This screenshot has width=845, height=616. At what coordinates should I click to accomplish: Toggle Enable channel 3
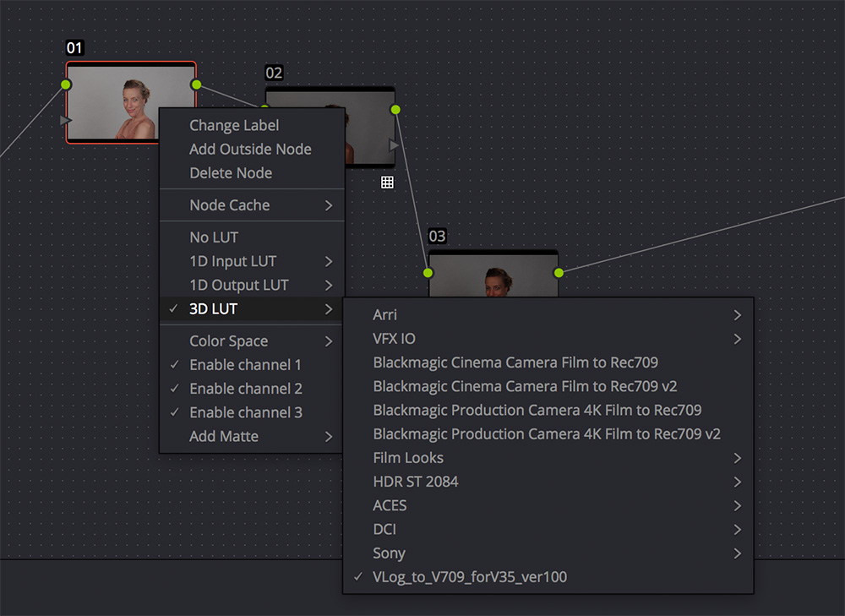coord(252,412)
